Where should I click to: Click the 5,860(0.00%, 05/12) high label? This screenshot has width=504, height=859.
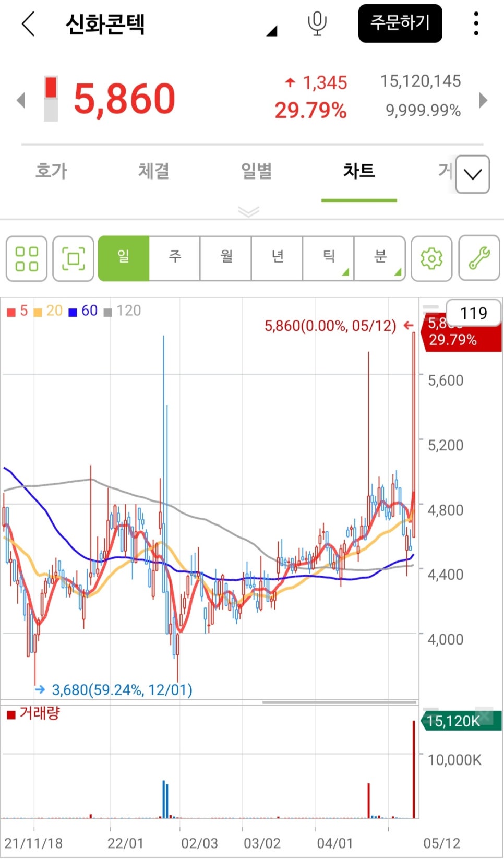coord(330,326)
